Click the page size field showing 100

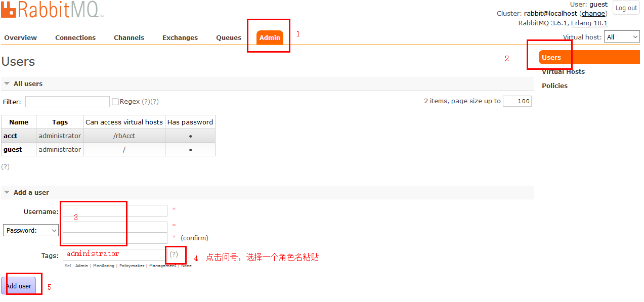coord(517,101)
